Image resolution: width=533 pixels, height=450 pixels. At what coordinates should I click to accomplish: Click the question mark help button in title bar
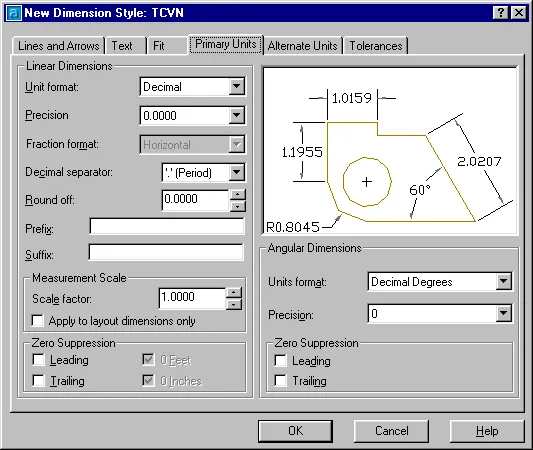pos(500,13)
